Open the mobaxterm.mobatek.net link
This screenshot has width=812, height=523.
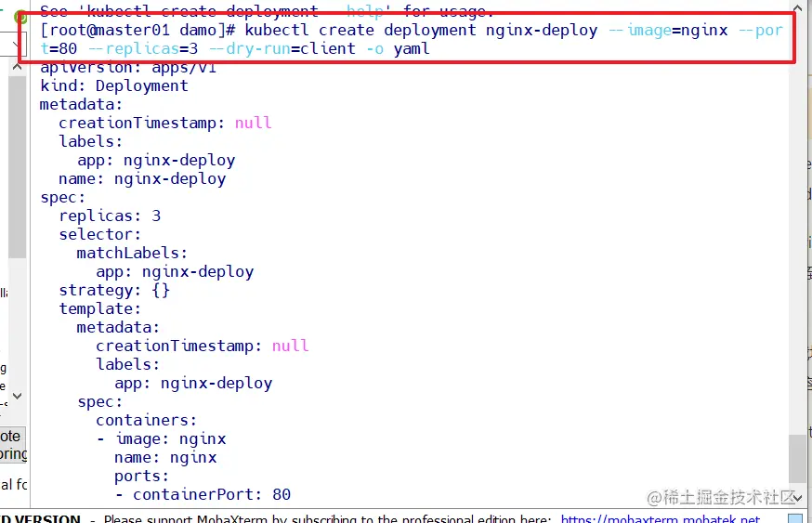pos(661,518)
